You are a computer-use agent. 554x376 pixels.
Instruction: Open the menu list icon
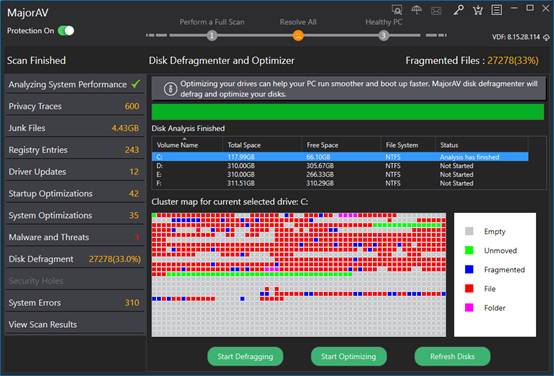pos(496,10)
